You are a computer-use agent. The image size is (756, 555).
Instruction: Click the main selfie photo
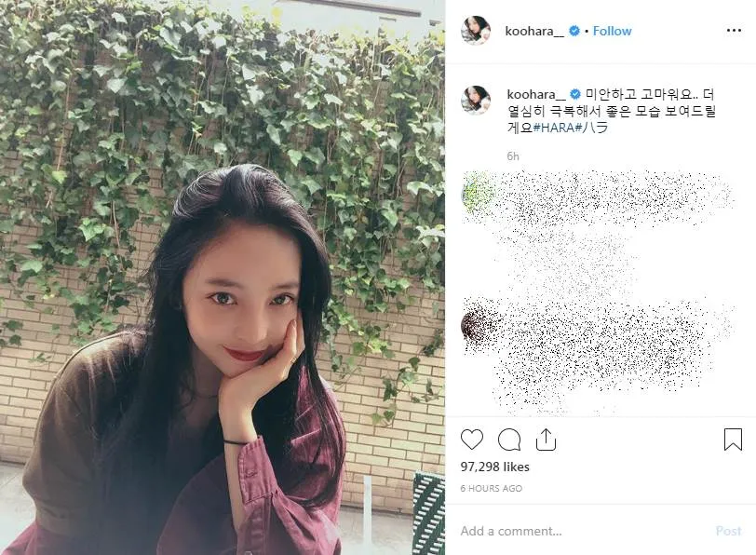tap(223, 277)
